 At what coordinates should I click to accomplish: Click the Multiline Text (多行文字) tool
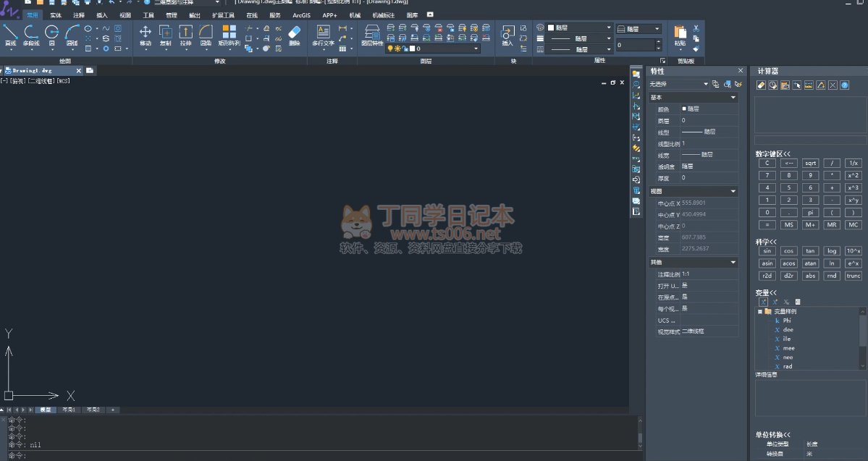click(323, 35)
